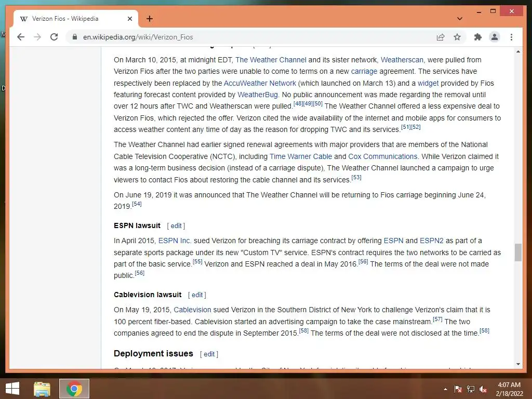Viewport: 532px width, 399px height.
Task: Open the Time Warner Cable link
Action: point(301,156)
